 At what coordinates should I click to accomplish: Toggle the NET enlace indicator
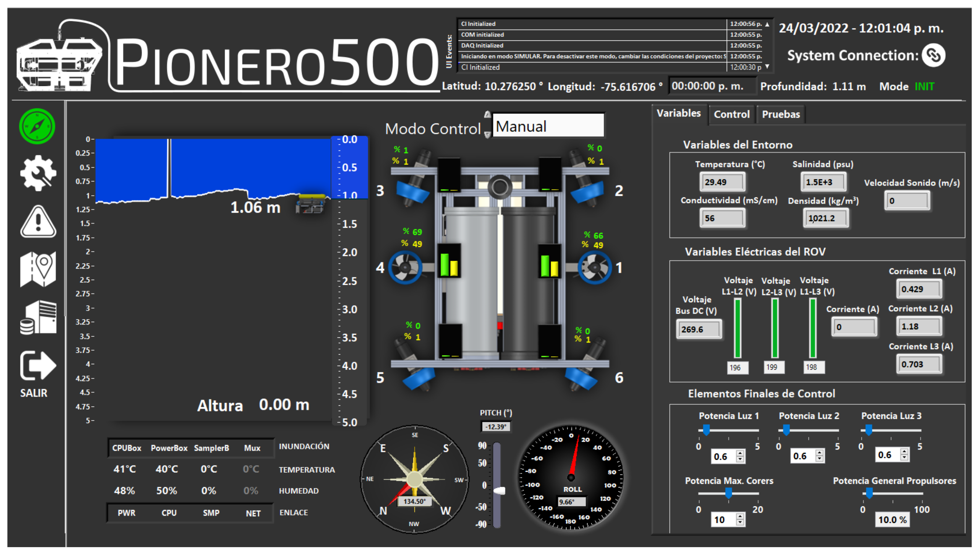click(253, 513)
